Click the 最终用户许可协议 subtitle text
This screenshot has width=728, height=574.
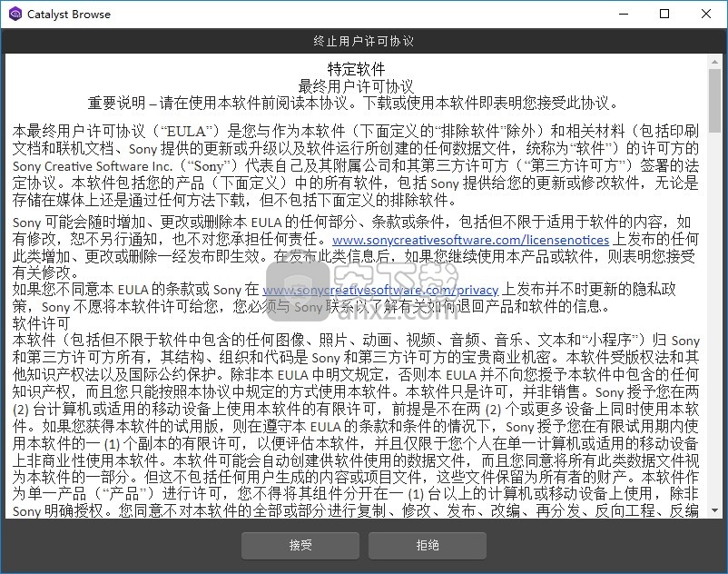point(356,86)
